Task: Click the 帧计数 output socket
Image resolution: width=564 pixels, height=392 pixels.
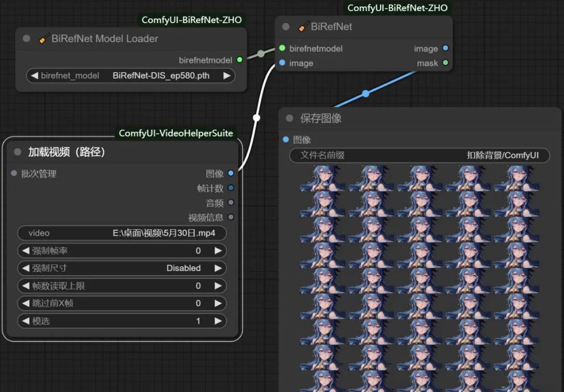Action: 231,188
